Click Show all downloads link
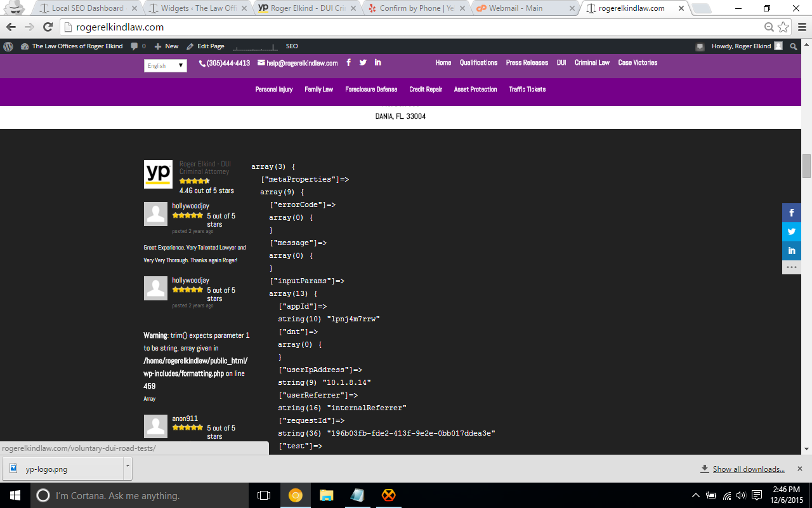Screen dimensions: 812x508 coord(749,469)
